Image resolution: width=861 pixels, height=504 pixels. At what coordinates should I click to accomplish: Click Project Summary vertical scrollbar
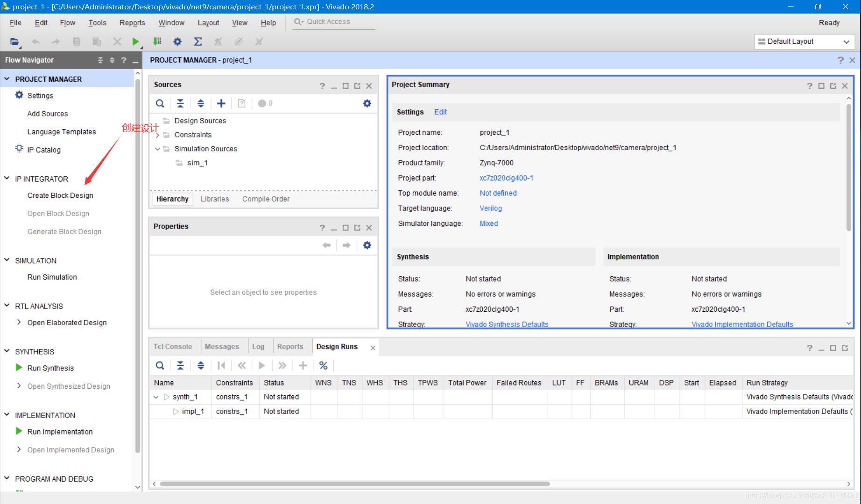click(848, 167)
